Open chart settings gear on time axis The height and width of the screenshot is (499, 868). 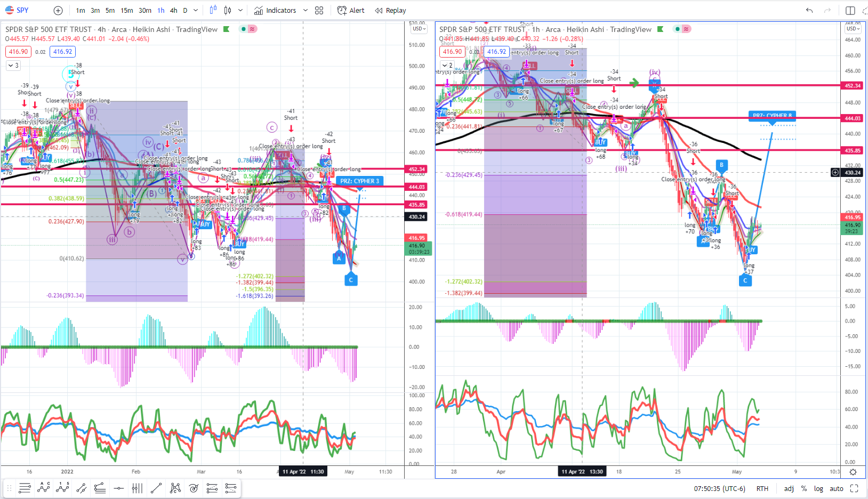click(x=853, y=472)
